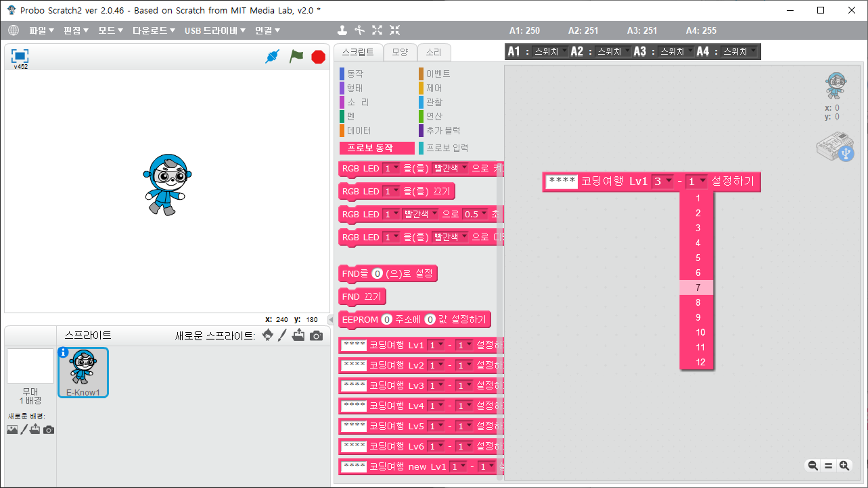868x488 pixels.
Task: Open the 다운로드 menu
Action: point(154,31)
